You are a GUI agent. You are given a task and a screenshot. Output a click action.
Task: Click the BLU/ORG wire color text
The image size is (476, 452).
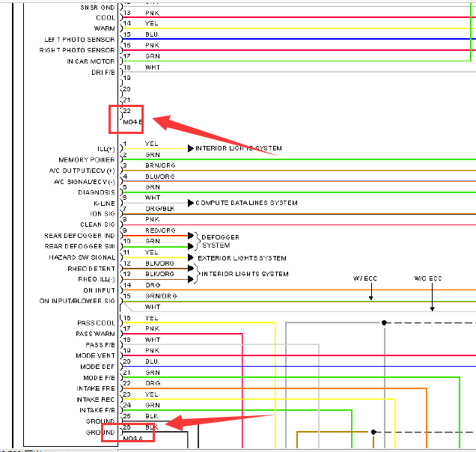(160, 177)
